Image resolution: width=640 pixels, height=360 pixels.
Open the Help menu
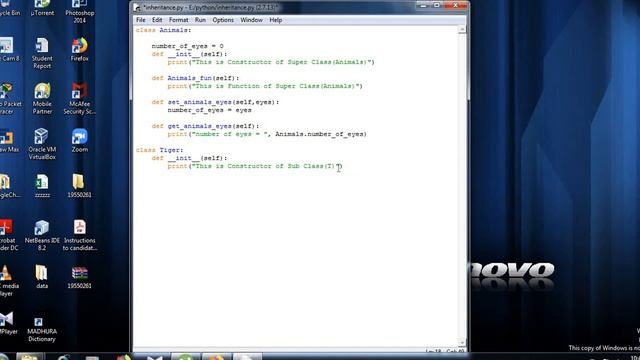tap(276, 20)
